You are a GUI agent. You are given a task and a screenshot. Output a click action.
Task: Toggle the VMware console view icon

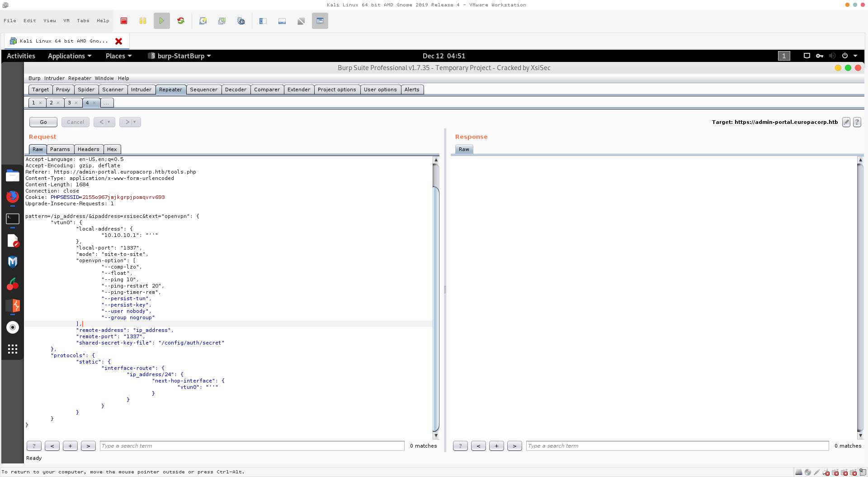click(320, 21)
